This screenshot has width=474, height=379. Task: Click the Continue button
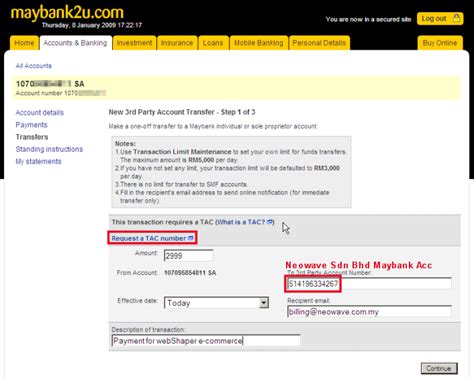439,368
